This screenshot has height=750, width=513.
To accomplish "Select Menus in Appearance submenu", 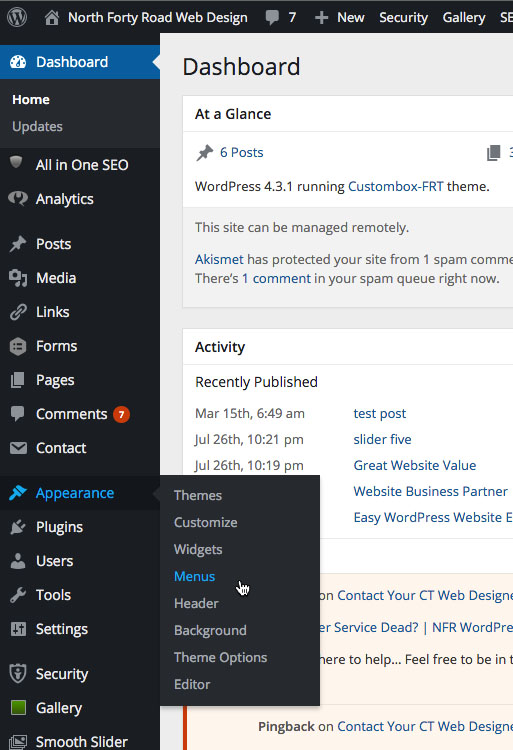I will [195, 576].
